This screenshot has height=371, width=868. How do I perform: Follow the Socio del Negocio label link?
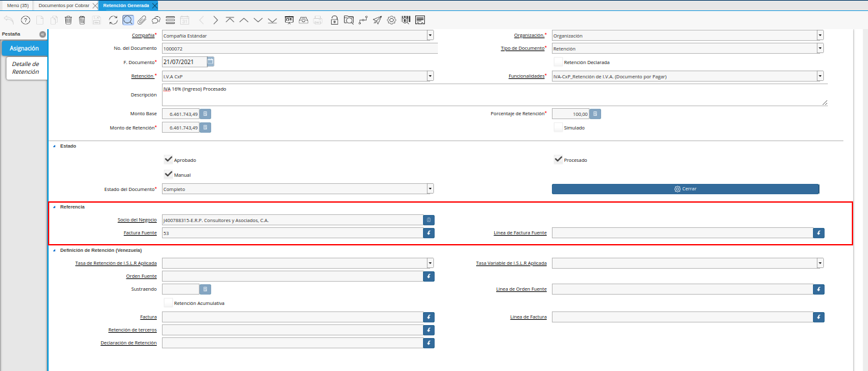(137, 220)
